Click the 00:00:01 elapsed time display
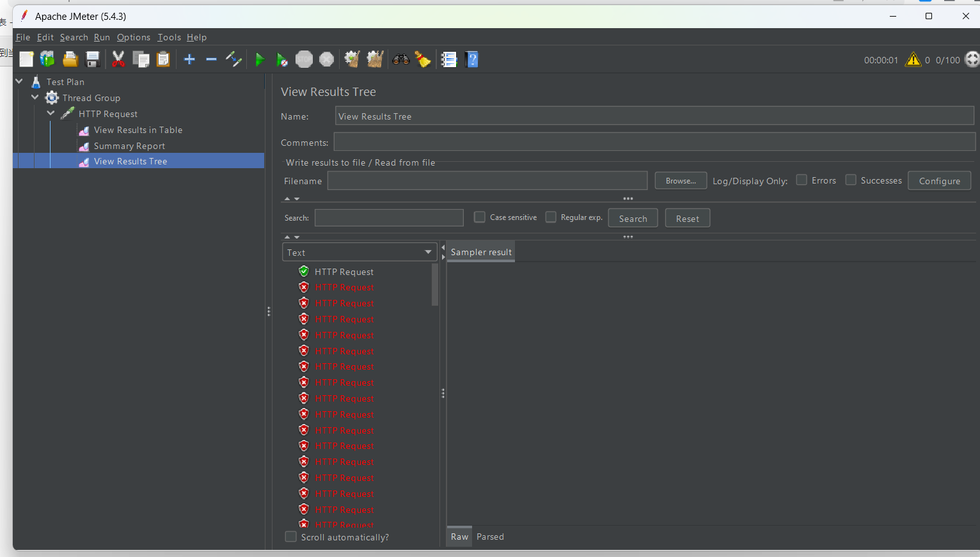 [x=881, y=60]
